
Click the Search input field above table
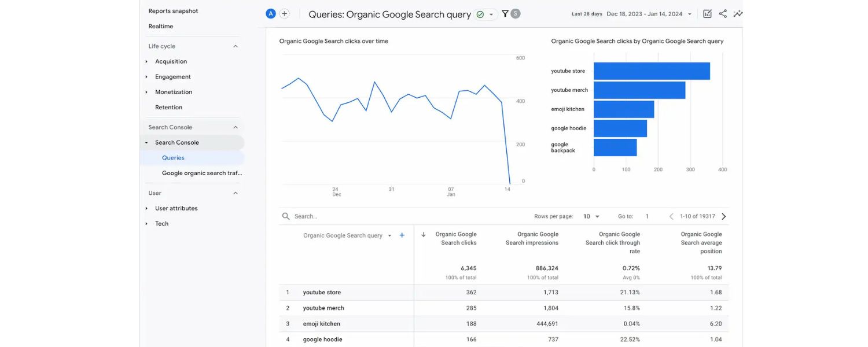(312, 216)
